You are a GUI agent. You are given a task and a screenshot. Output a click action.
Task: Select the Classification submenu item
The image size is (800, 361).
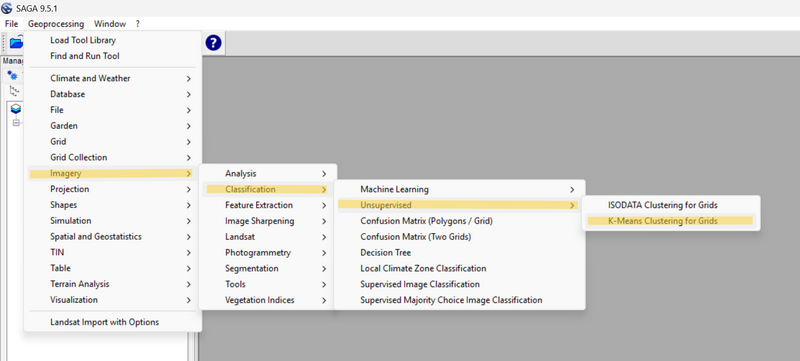pyautogui.click(x=267, y=190)
